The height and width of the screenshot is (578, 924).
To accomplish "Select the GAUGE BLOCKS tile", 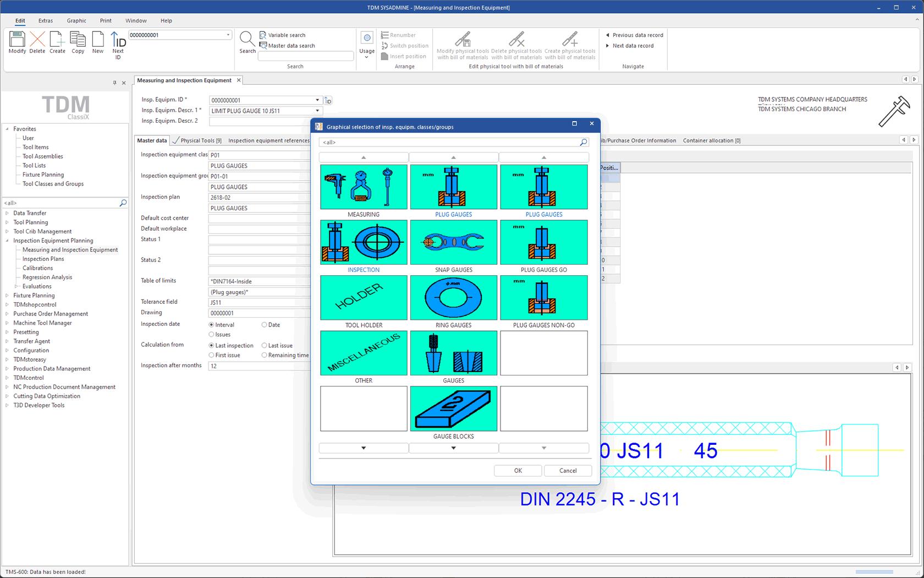I will 454,408.
